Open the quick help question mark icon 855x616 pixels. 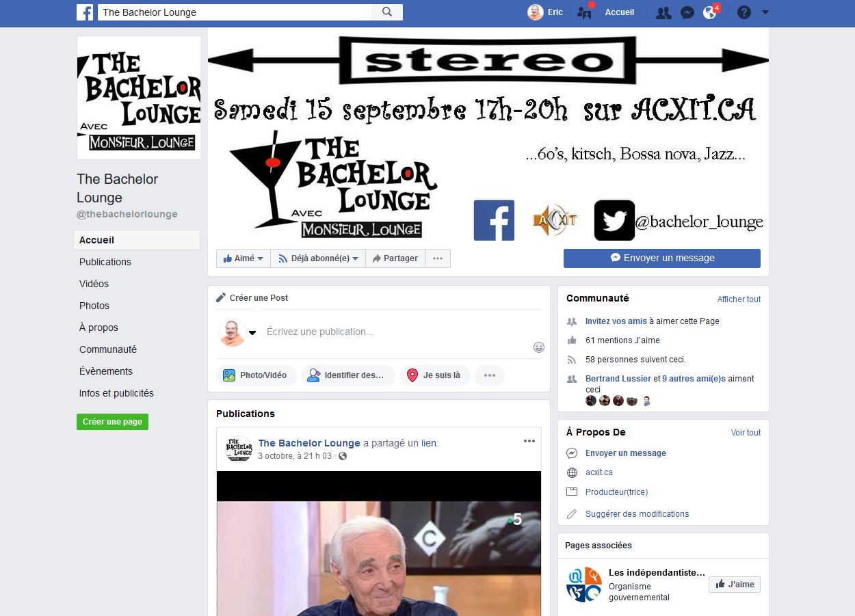tap(744, 12)
